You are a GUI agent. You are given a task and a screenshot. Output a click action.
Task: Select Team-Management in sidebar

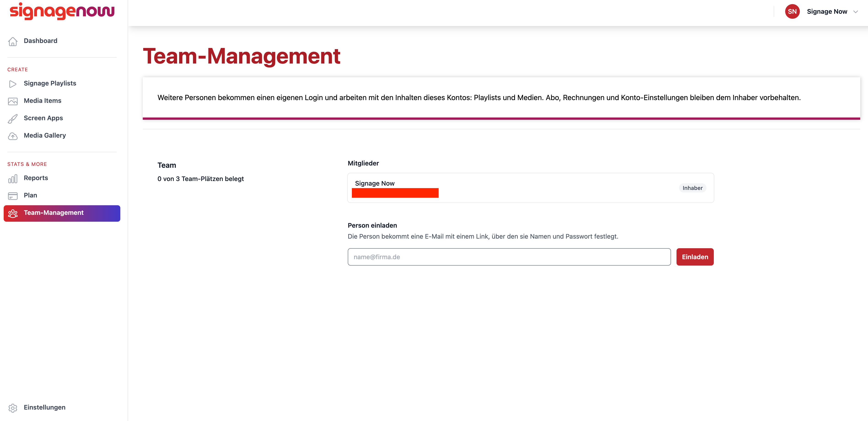click(62, 213)
